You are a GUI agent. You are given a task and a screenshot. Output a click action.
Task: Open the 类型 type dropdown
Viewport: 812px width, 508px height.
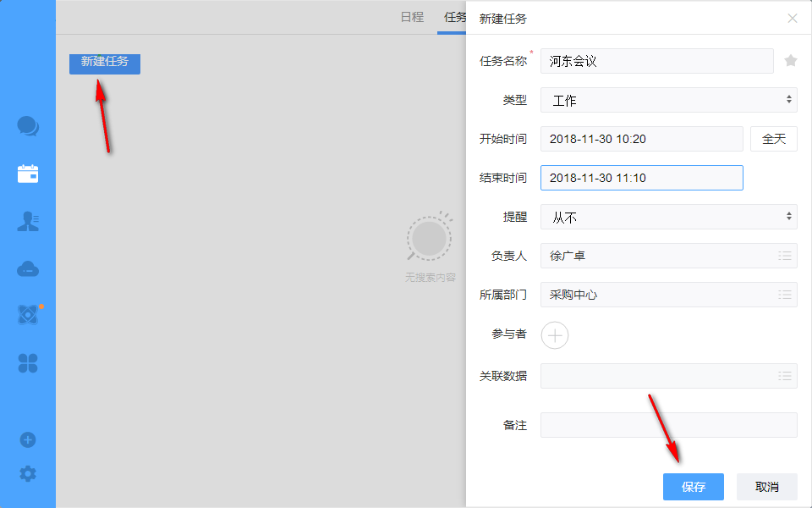click(x=668, y=100)
